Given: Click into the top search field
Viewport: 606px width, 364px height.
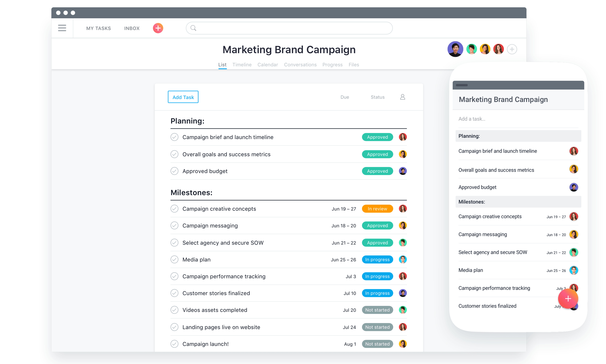Looking at the screenshot, I should (289, 28).
